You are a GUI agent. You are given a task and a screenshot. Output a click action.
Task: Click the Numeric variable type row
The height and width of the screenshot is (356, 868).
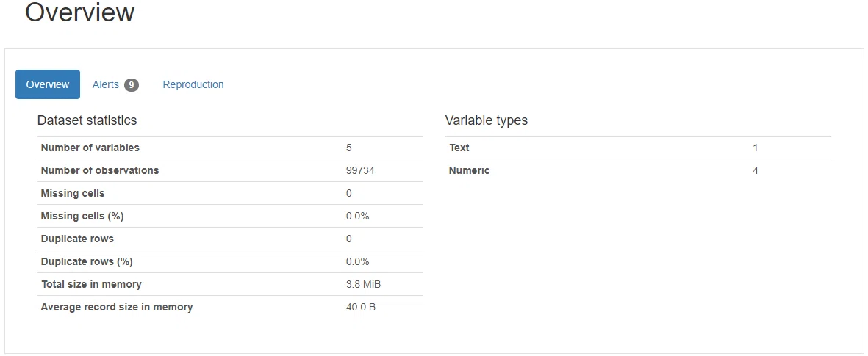tap(638, 170)
